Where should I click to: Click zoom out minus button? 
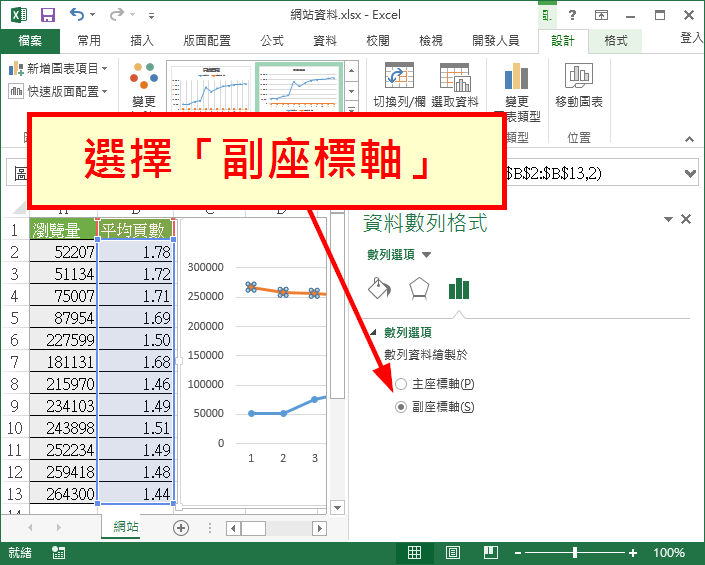pyautogui.click(x=518, y=553)
